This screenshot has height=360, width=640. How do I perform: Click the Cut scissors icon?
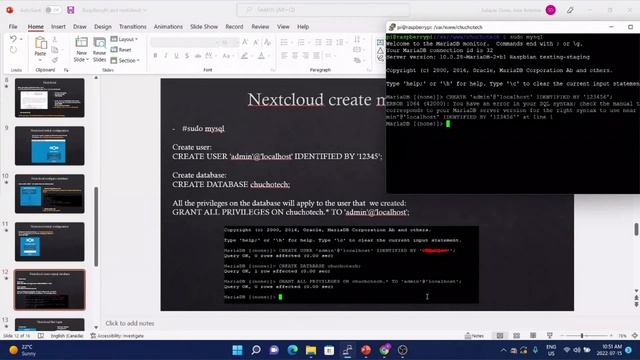(x=55, y=40)
